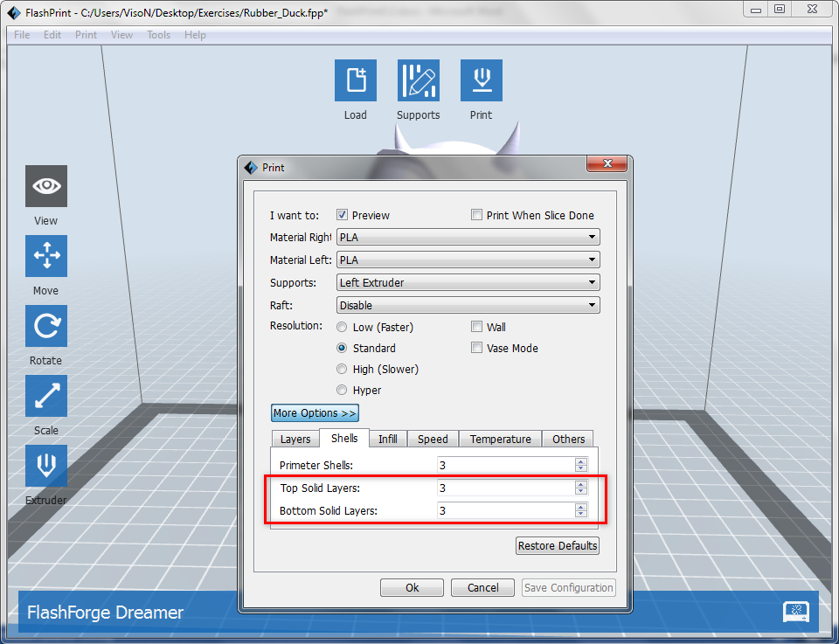Select the Move tool
Screen dimensions: 839x644
click(x=46, y=256)
